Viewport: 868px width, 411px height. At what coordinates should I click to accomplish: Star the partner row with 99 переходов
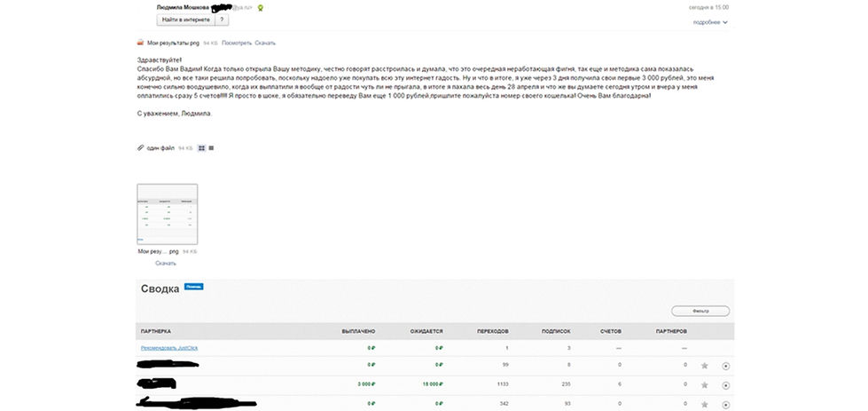tap(704, 366)
